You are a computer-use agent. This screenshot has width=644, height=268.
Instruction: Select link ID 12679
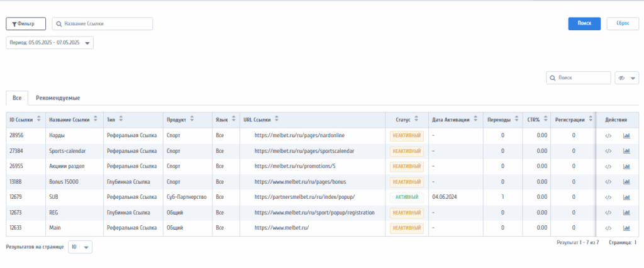tap(16, 198)
